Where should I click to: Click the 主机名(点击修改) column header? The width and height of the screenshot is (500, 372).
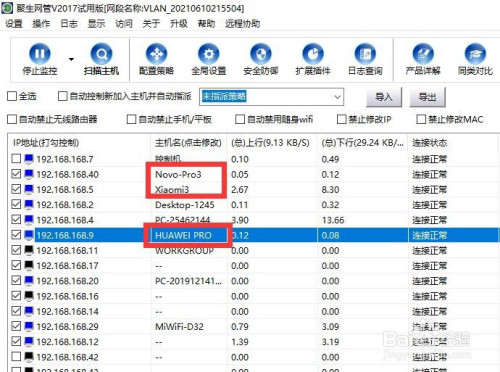point(188,143)
